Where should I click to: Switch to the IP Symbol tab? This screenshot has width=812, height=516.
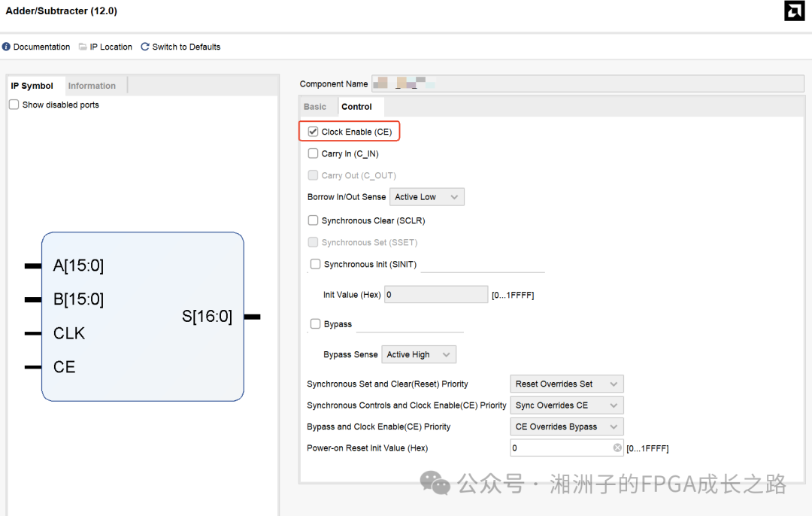(32, 86)
